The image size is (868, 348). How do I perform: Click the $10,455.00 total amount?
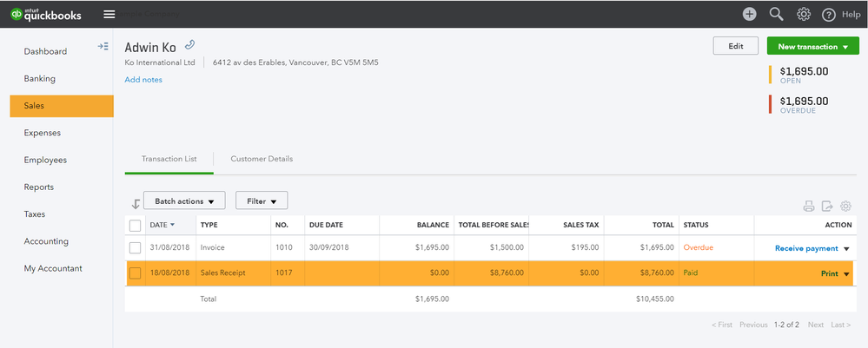tap(655, 299)
